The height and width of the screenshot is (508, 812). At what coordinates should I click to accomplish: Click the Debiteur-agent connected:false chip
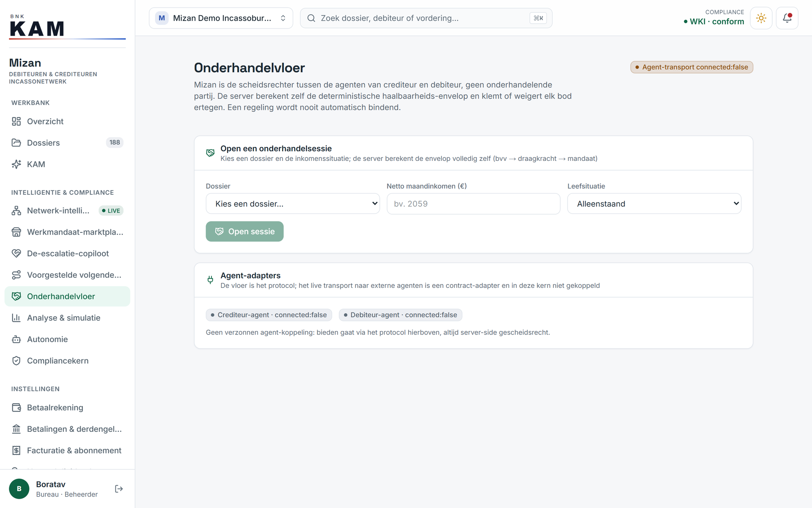pos(400,315)
